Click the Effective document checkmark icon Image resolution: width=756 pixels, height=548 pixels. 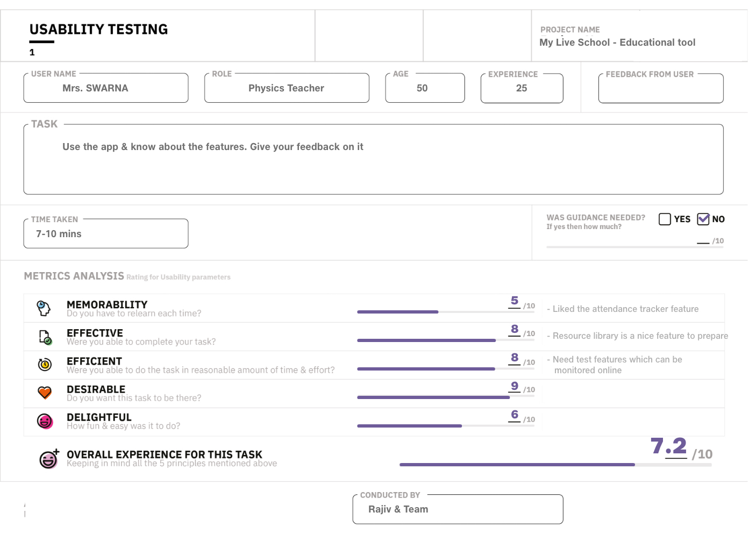point(45,337)
